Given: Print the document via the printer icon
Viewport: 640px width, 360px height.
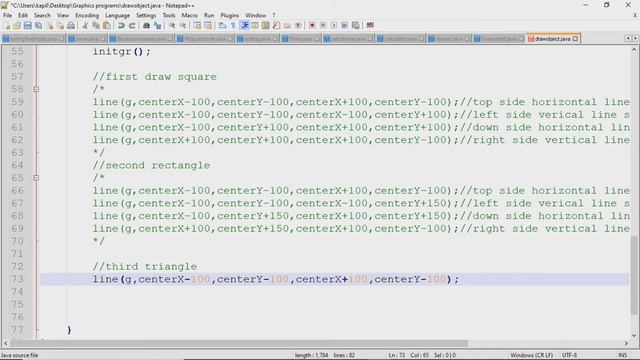Looking at the screenshot, I should tap(71, 26).
